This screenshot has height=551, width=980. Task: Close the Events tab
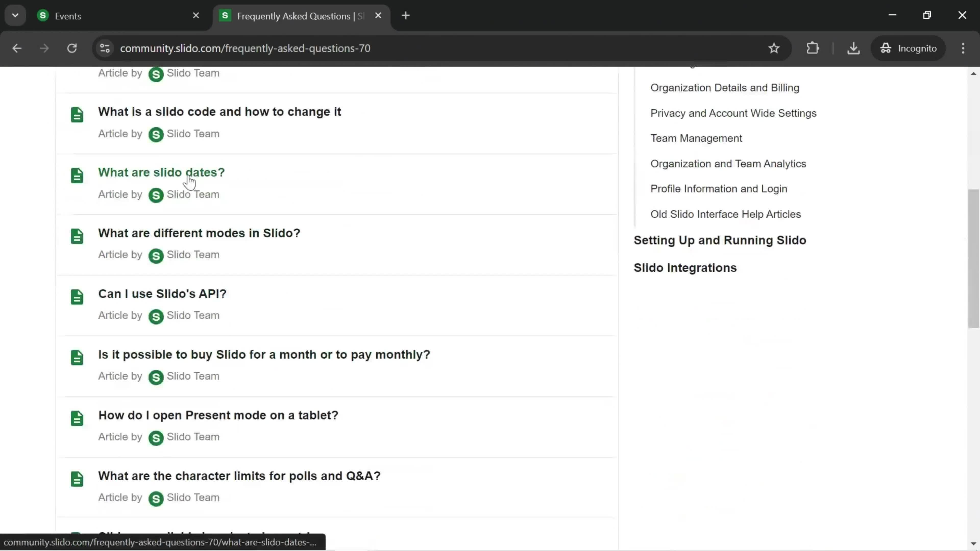[x=196, y=16]
